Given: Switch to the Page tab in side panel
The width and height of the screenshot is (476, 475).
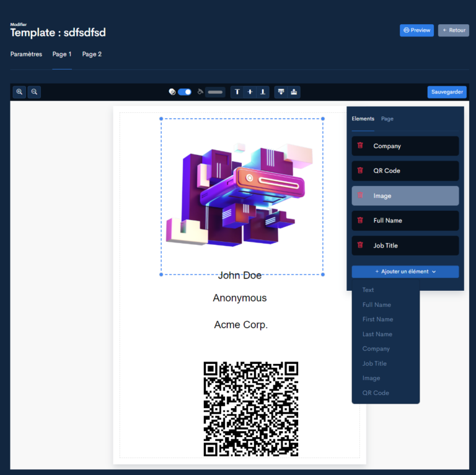Looking at the screenshot, I should [387, 119].
